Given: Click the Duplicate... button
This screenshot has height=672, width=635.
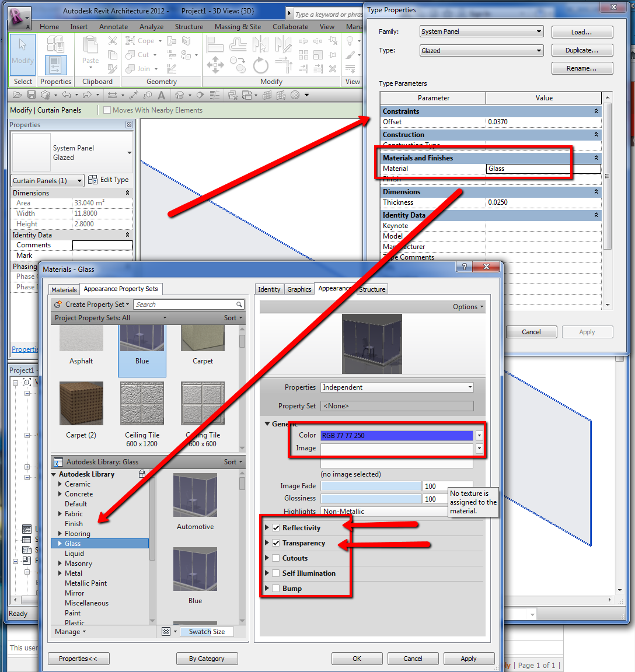Looking at the screenshot, I should (x=582, y=50).
